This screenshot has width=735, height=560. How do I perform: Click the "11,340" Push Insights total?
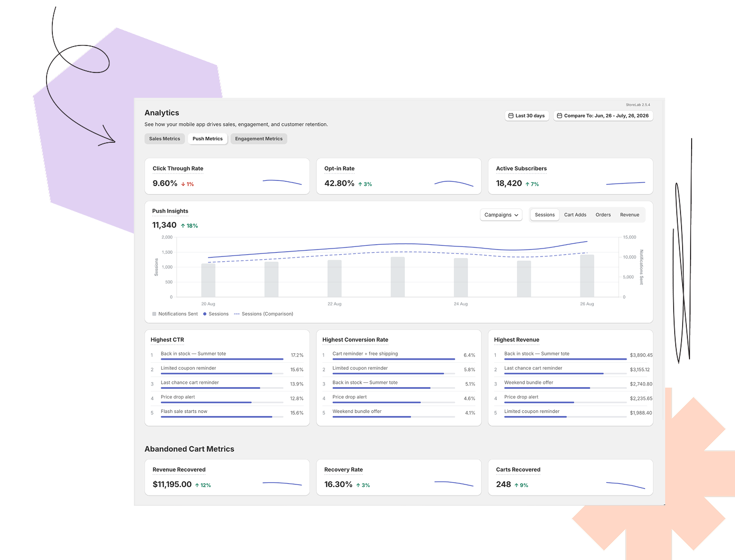(x=165, y=225)
